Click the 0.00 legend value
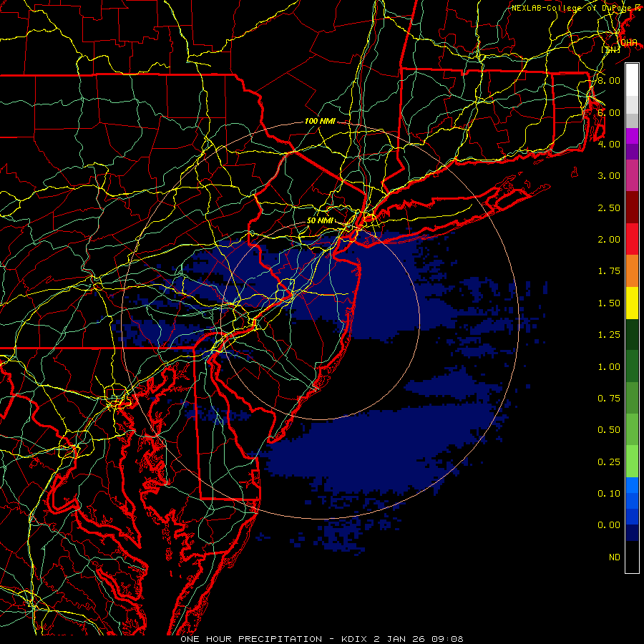 tap(609, 525)
